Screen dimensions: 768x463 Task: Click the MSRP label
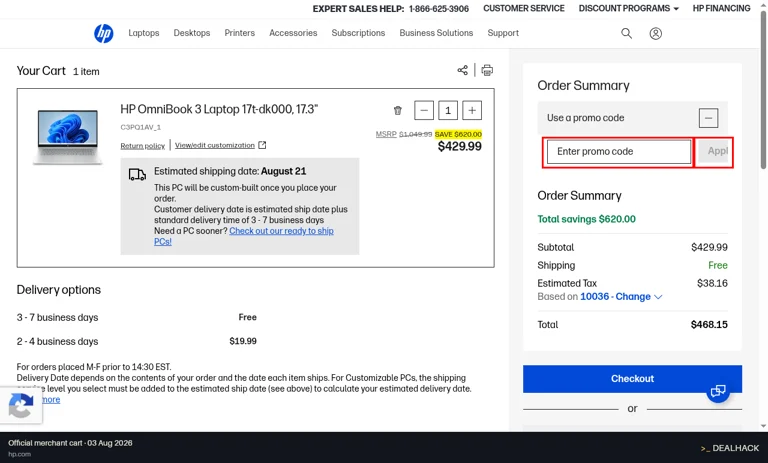[386, 134]
